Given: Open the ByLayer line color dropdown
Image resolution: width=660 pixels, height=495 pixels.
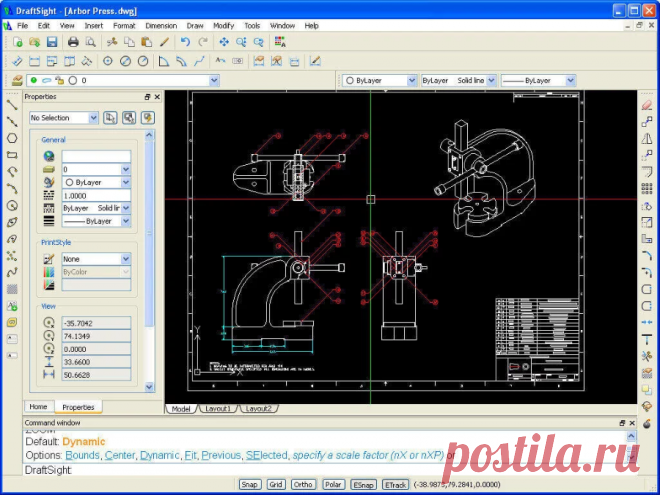Looking at the screenshot, I should (x=412, y=80).
